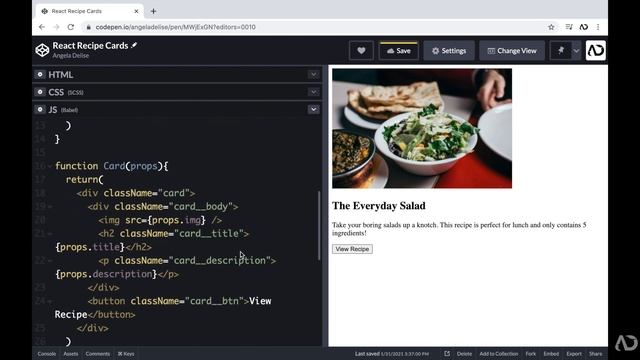
Task: Fold code at line 16 arrow
Action: [50, 166]
